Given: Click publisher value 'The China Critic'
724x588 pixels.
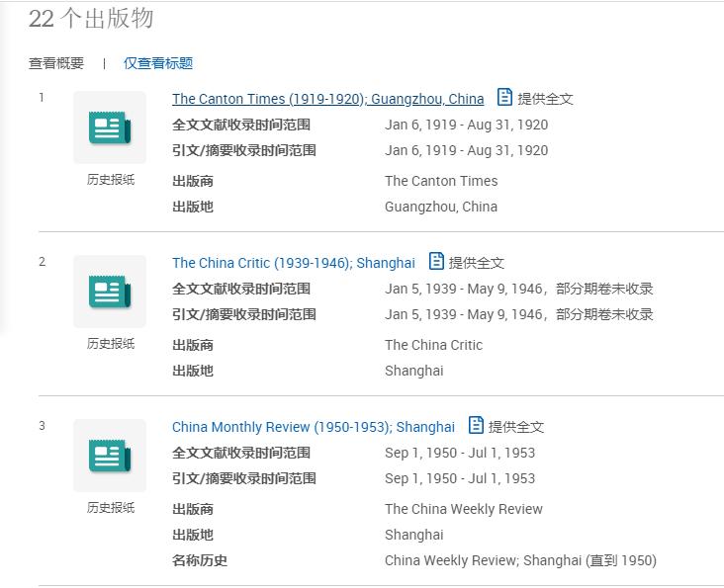Looking at the screenshot, I should point(433,345).
